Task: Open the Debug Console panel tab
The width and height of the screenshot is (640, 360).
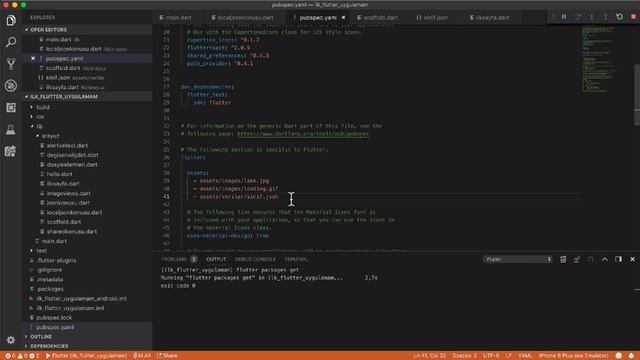Action: pos(255,260)
